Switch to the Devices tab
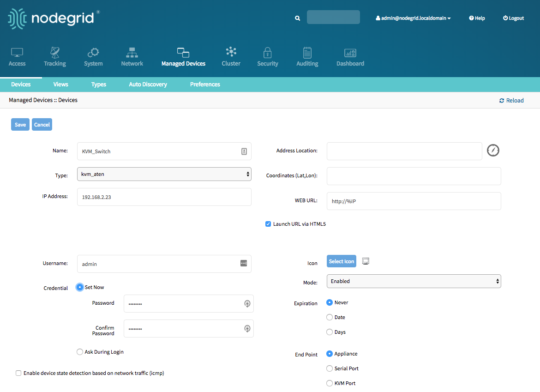This screenshot has width=540, height=392. pos(21,84)
